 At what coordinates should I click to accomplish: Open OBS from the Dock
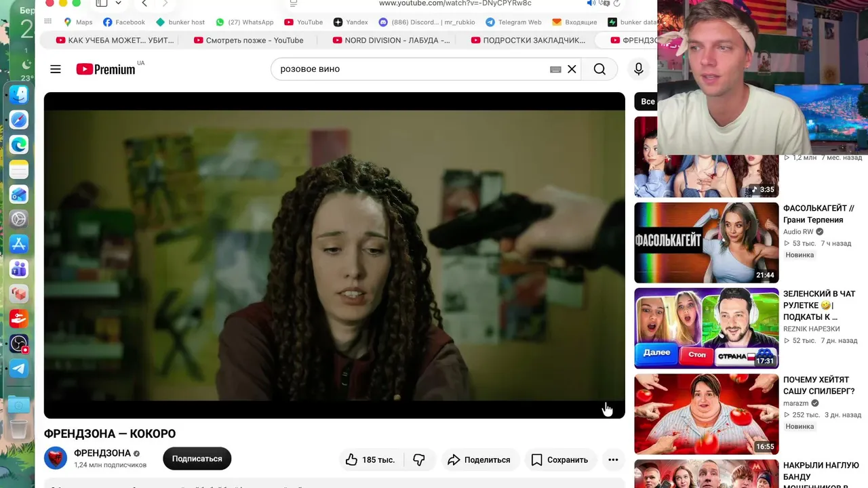[x=19, y=344]
